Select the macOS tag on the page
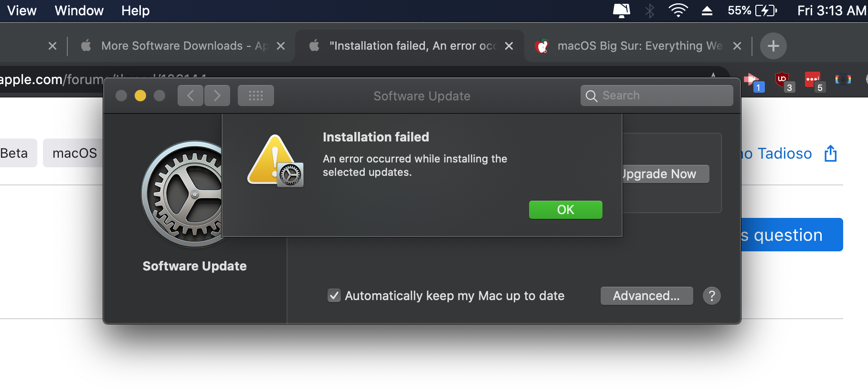This screenshot has width=868, height=388. (x=74, y=153)
